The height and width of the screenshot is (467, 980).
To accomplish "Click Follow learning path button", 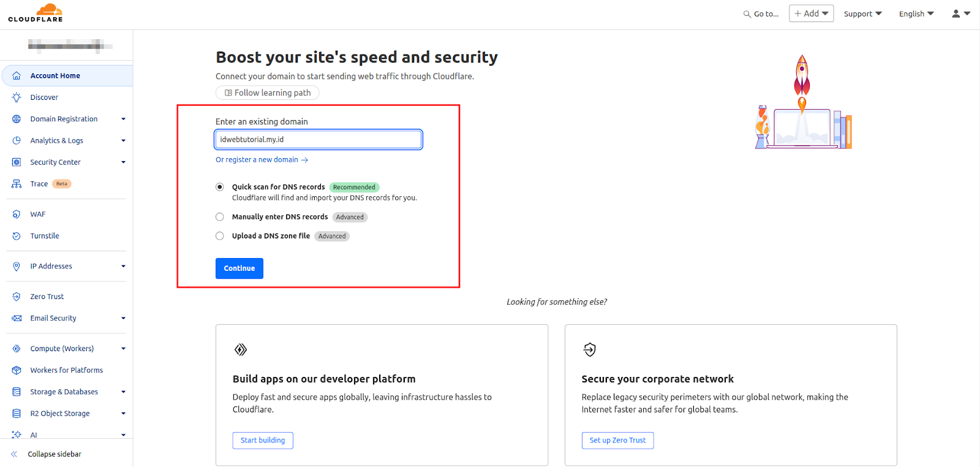I will (268, 93).
